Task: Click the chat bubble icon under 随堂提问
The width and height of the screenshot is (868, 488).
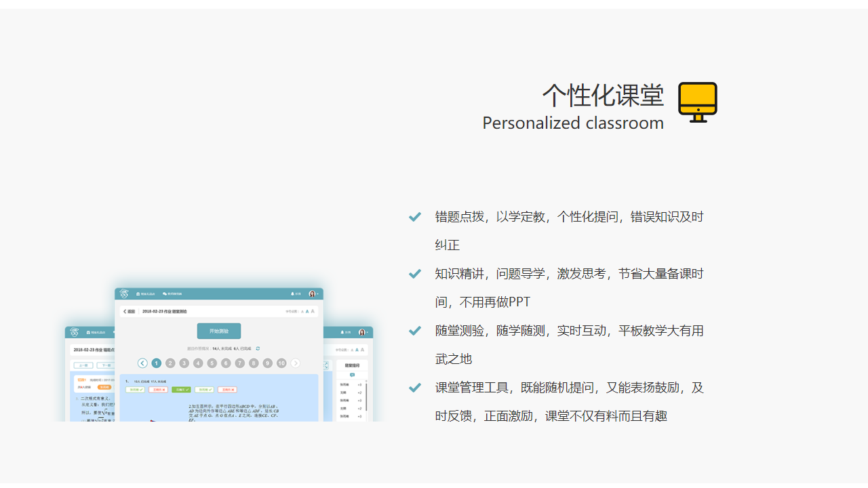Action: (x=353, y=375)
